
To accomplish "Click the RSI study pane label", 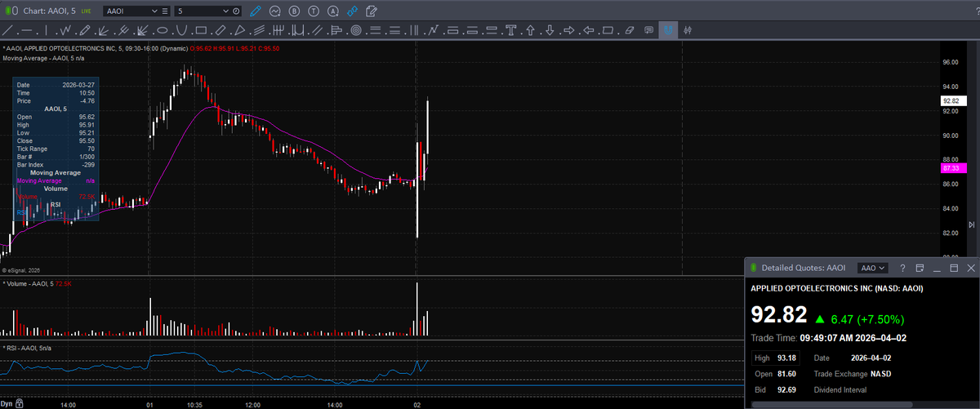I will [27, 349].
